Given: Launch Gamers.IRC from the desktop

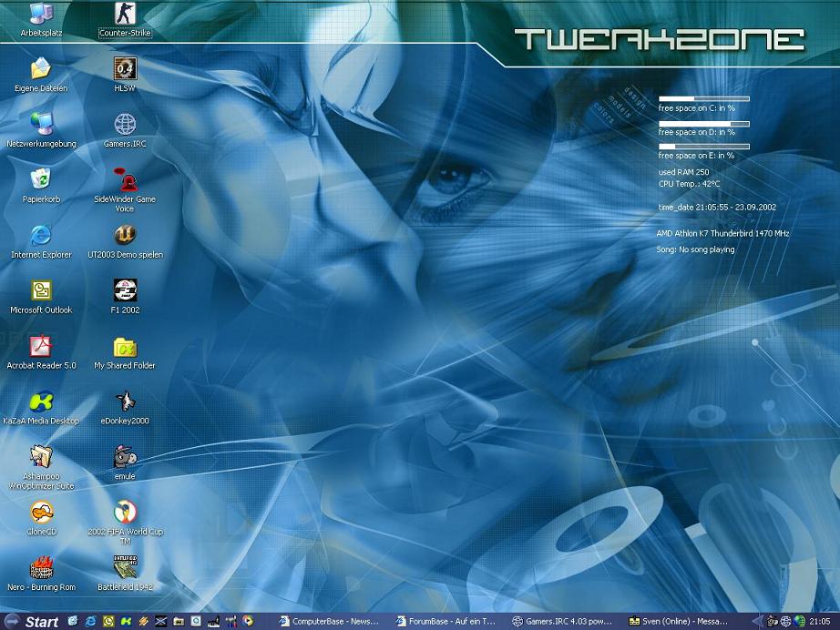Looking at the screenshot, I should (x=125, y=130).
